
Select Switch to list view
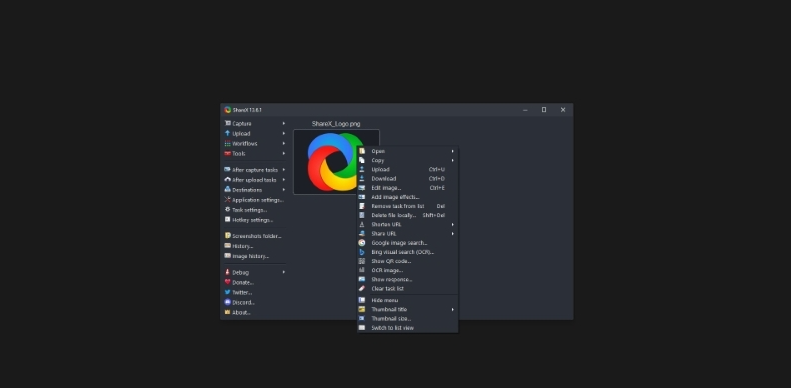pos(407,328)
